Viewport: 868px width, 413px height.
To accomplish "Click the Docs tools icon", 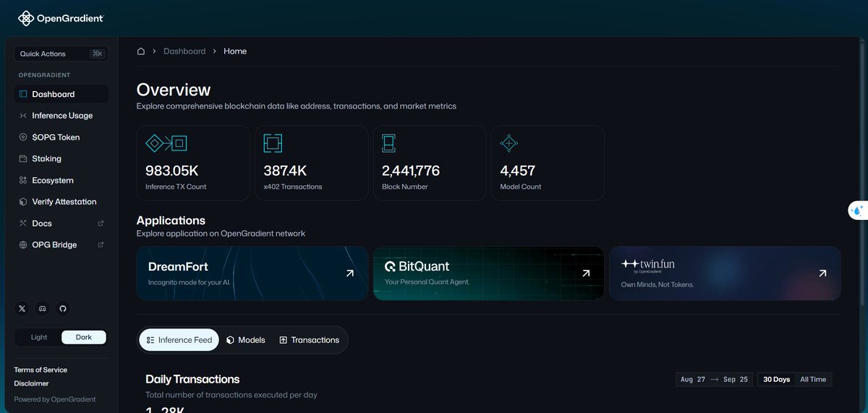I will click(23, 223).
